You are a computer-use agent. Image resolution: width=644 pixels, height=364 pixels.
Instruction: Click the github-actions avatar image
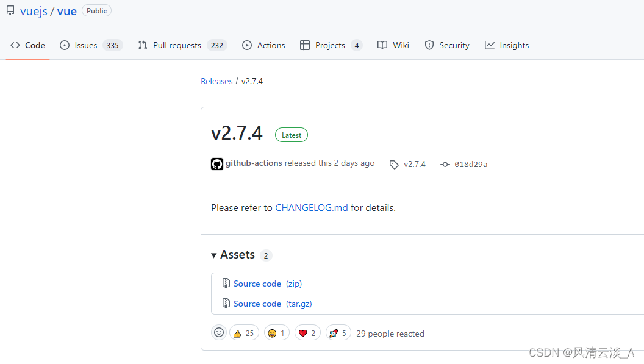pos(217,164)
